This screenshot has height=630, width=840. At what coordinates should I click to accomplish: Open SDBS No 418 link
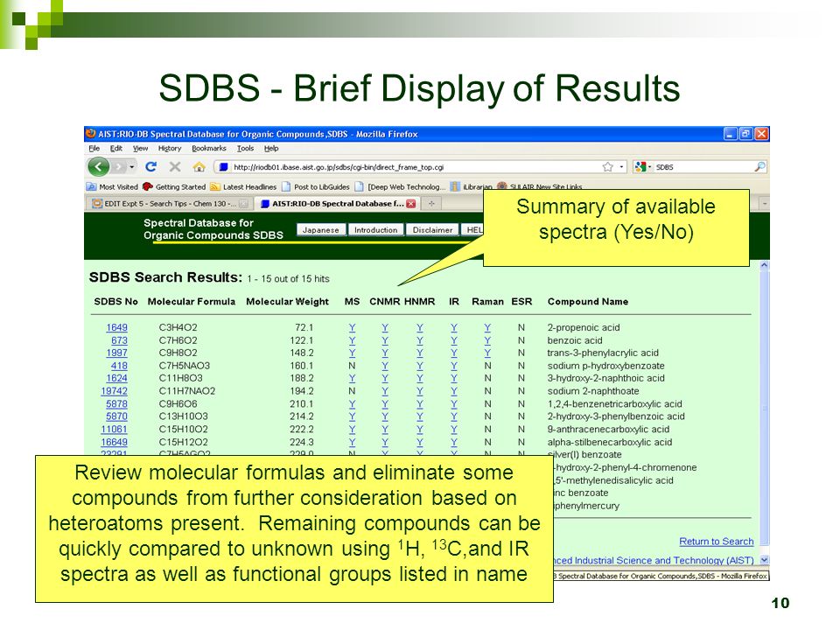[x=120, y=366]
